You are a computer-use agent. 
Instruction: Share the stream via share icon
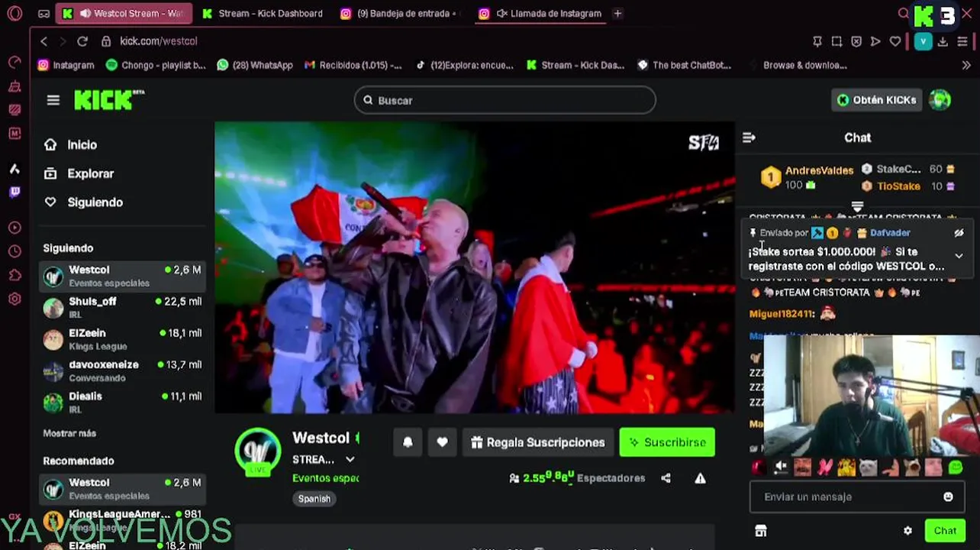[666, 478]
